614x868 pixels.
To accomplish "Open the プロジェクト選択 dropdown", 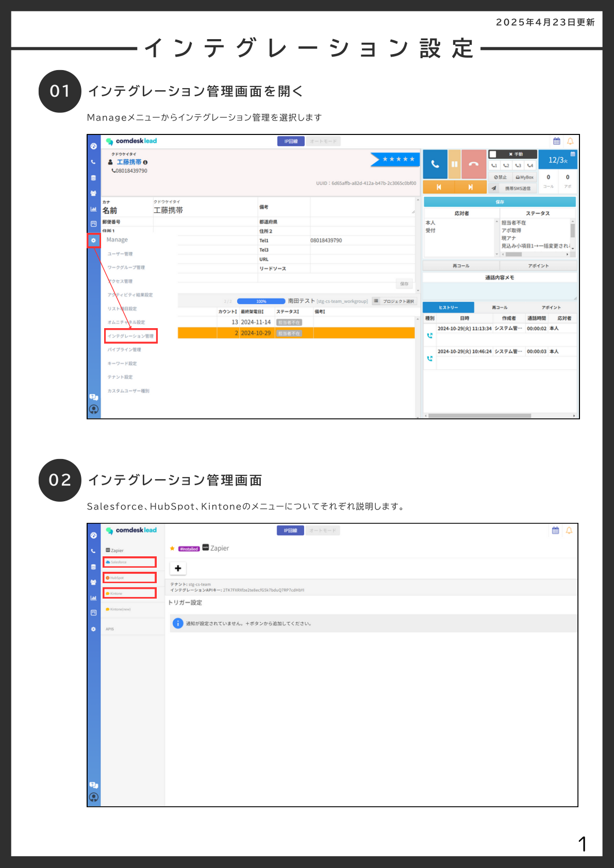I will [x=394, y=301].
